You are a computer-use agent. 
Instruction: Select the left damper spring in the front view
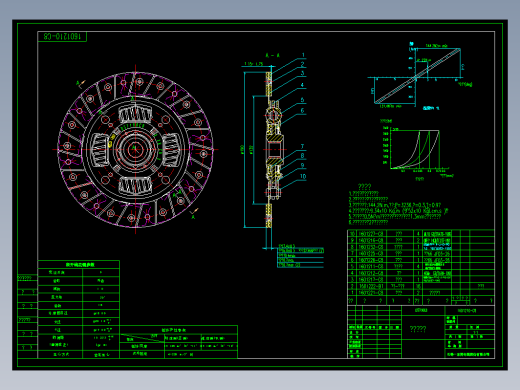click(100, 150)
